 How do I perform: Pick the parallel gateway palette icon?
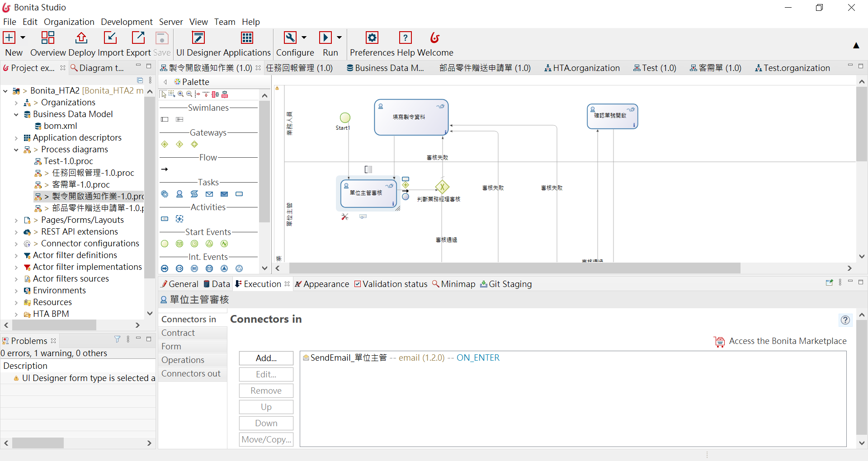tap(165, 144)
